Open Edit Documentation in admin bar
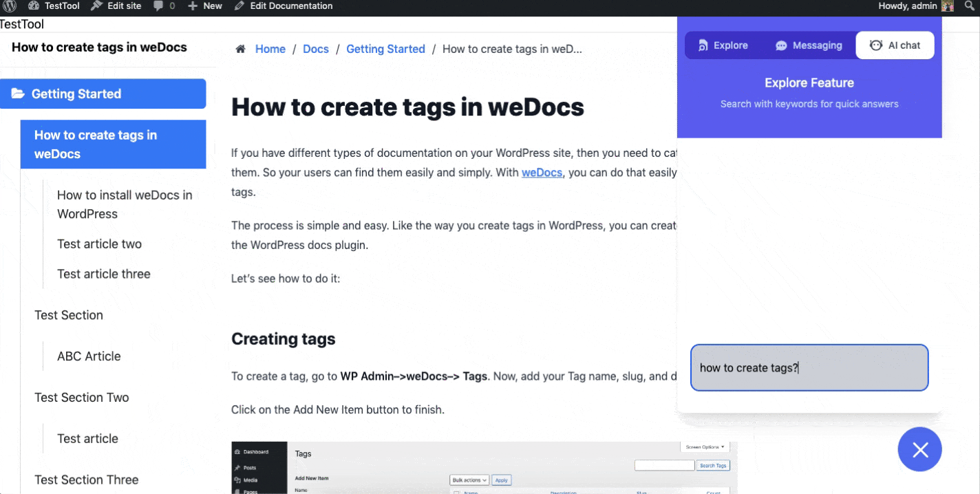 (x=284, y=6)
